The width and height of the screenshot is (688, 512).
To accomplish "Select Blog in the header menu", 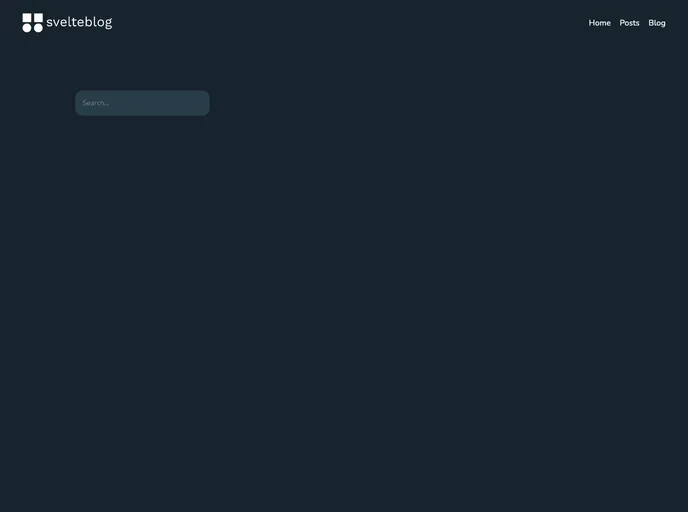I will (x=657, y=23).
